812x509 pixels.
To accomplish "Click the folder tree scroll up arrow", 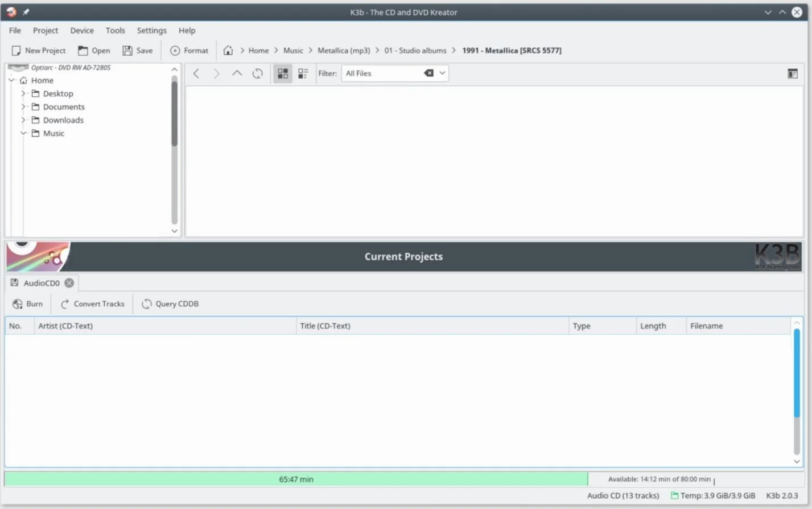I will coord(174,69).
